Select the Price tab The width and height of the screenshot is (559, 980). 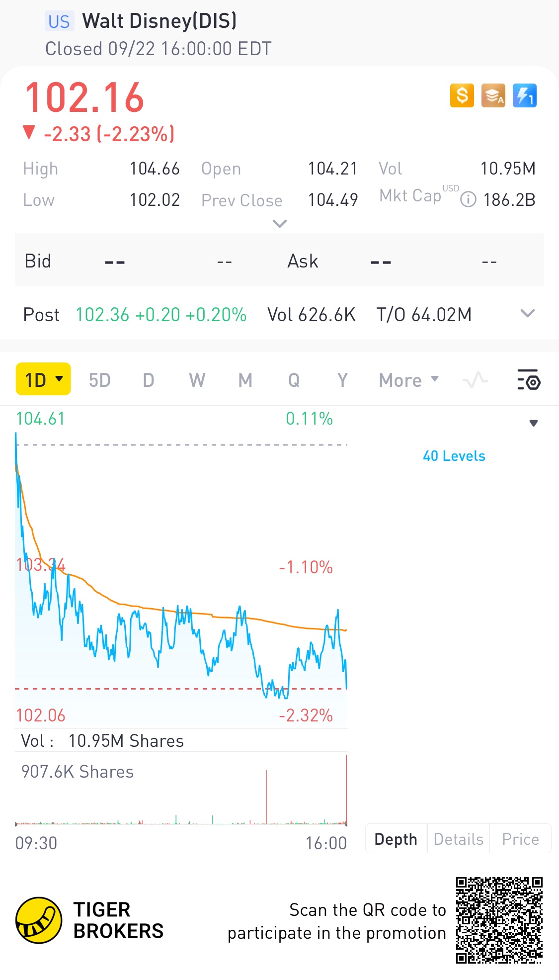point(520,839)
